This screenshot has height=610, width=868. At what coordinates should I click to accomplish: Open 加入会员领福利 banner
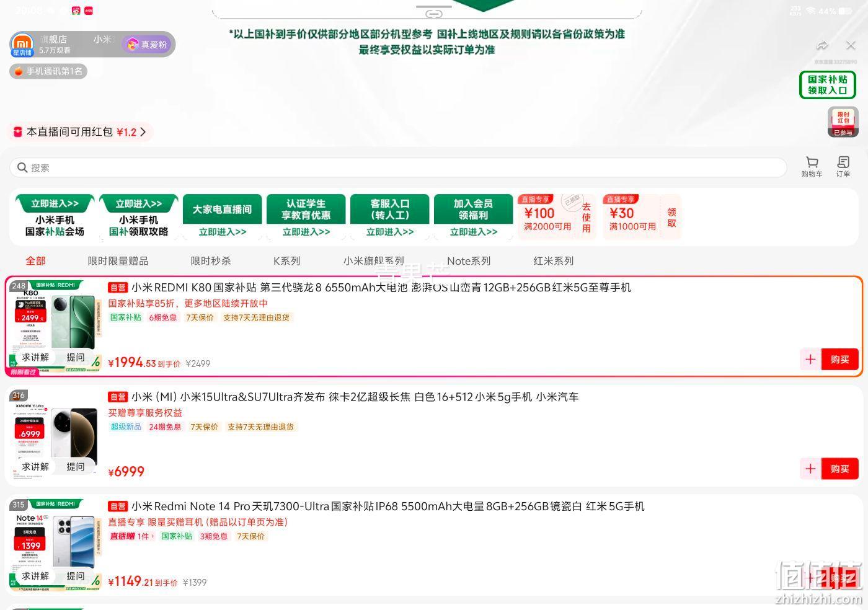tap(473, 217)
